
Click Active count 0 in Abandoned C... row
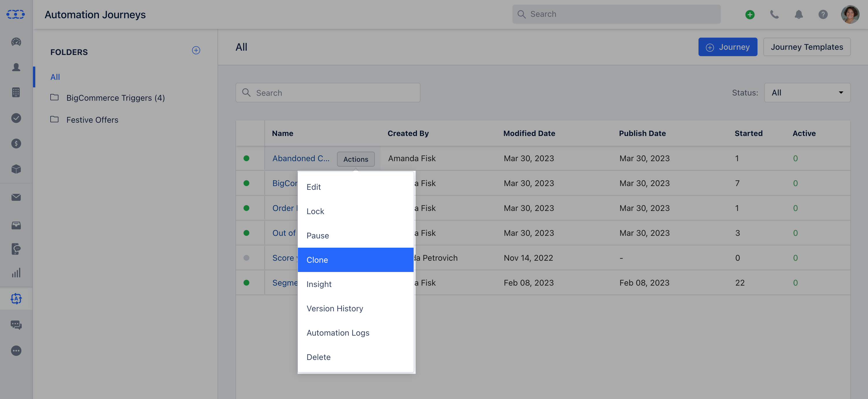point(795,158)
